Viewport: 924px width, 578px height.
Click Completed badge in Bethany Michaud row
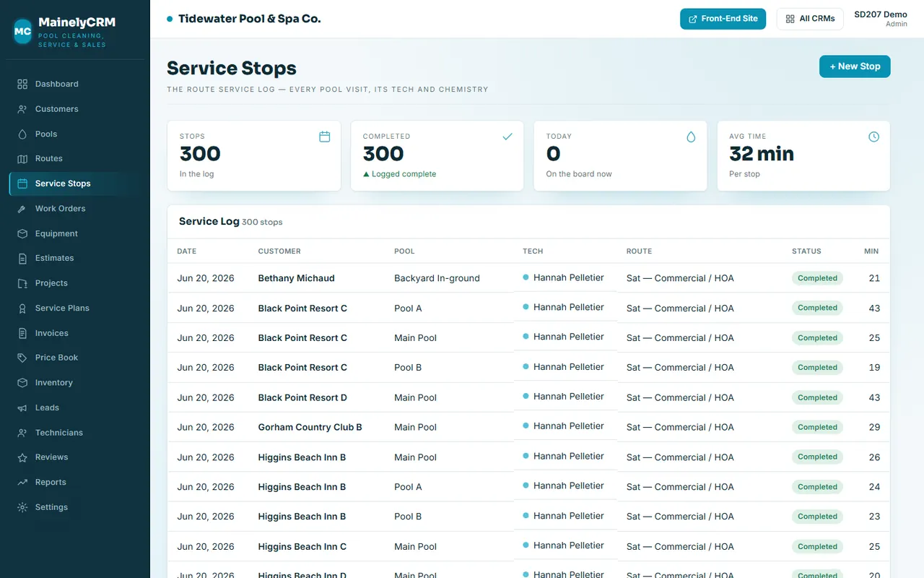click(x=817, y=278)
